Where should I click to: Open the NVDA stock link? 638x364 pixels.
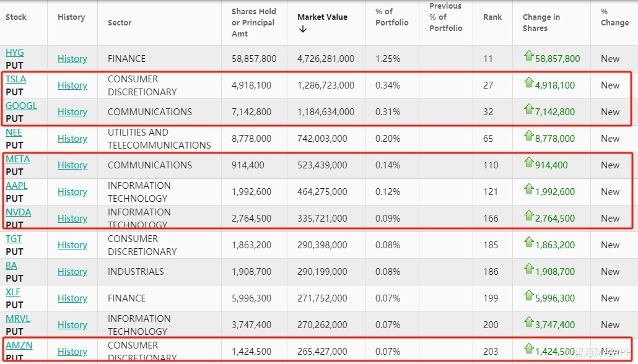coord(18,212)
